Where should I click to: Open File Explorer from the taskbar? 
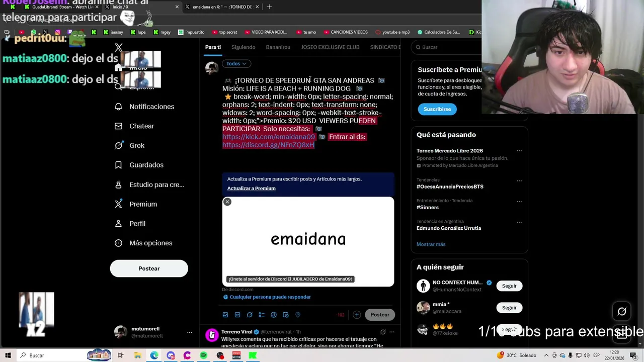[137, 355]
